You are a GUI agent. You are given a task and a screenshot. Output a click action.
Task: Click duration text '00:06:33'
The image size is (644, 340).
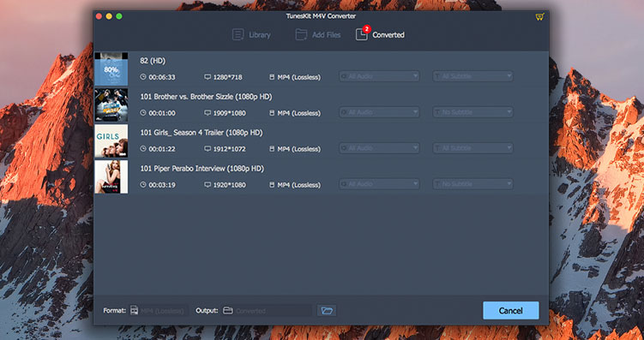[162, 77]
